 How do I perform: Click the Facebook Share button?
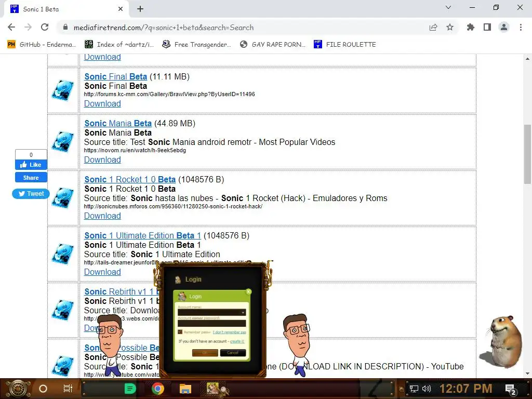pyautogui.click(x=31, y=178)
